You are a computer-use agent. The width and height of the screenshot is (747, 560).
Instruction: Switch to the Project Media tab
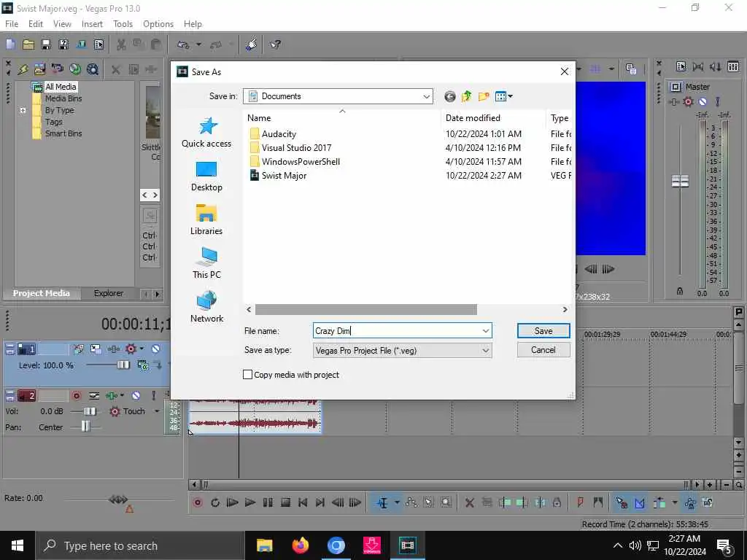coord(42,293)
